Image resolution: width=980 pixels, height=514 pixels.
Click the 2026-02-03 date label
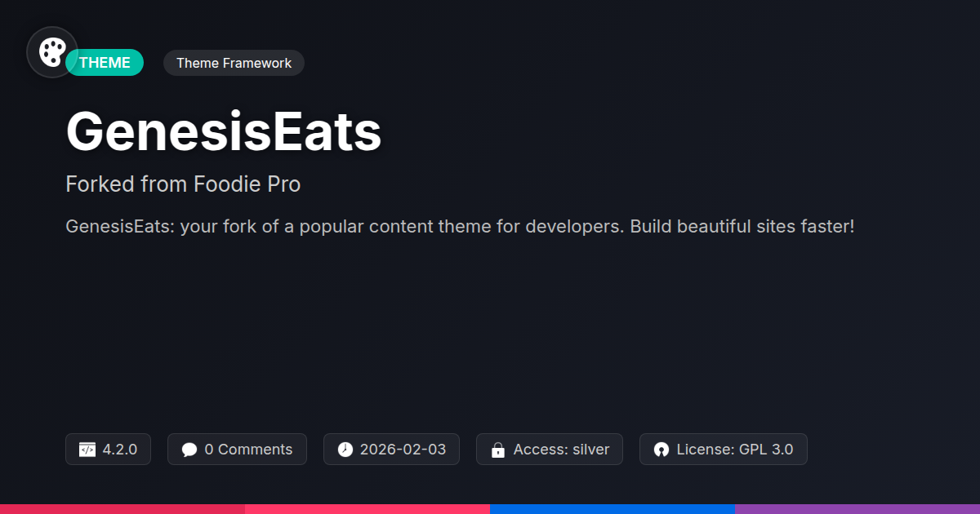click(403, 450)
